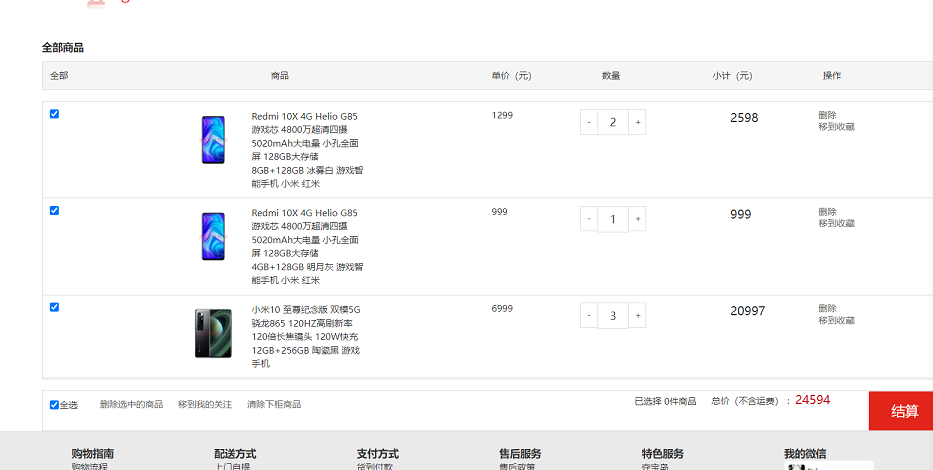Screen dimensions: 933x470
Task: Click the unit price 1299
Action: [x=502, y=115]
